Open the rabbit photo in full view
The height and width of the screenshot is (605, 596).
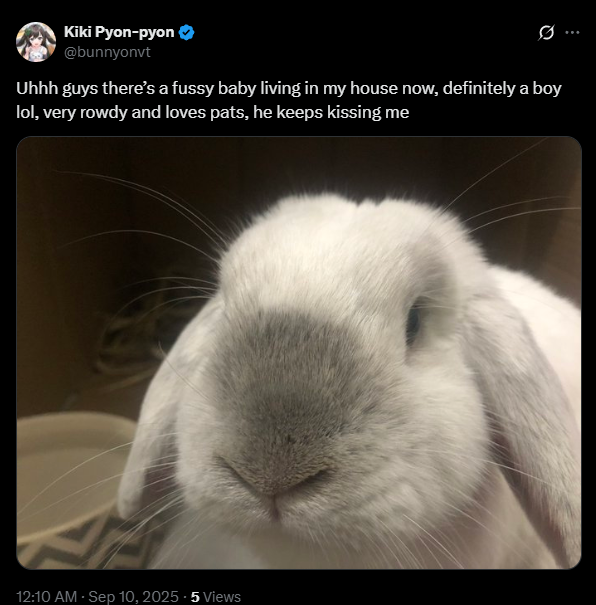point(299,353)
